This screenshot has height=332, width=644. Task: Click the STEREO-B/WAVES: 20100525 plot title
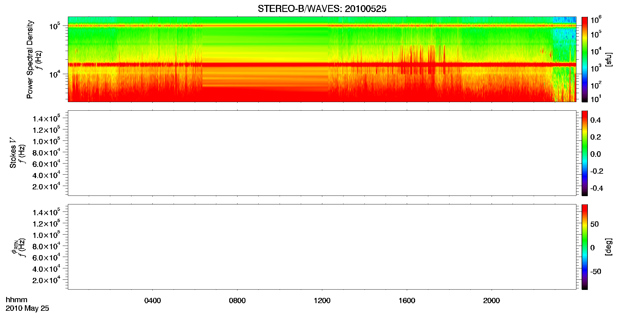point(322,9)
